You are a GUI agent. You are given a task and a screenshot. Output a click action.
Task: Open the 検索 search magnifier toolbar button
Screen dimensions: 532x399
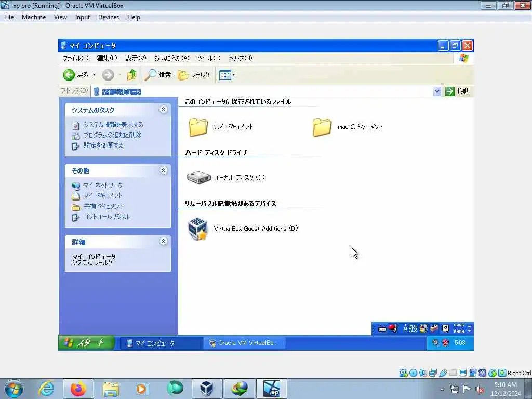[158, 75]
